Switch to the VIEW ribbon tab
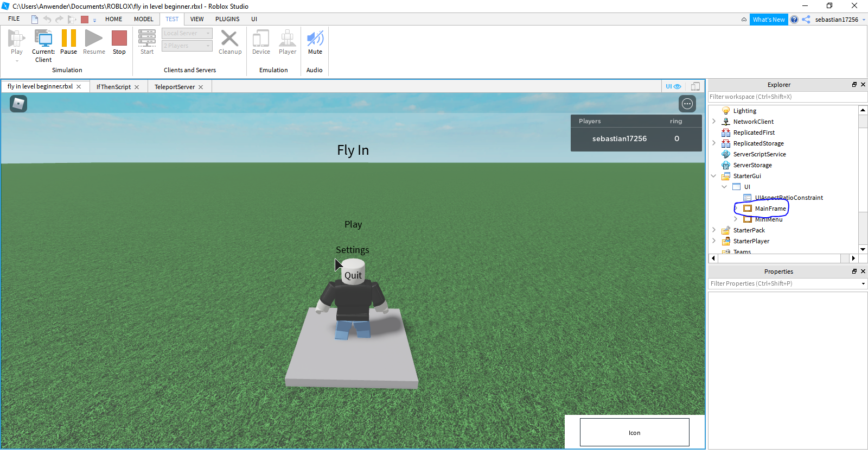 (197, 19)
